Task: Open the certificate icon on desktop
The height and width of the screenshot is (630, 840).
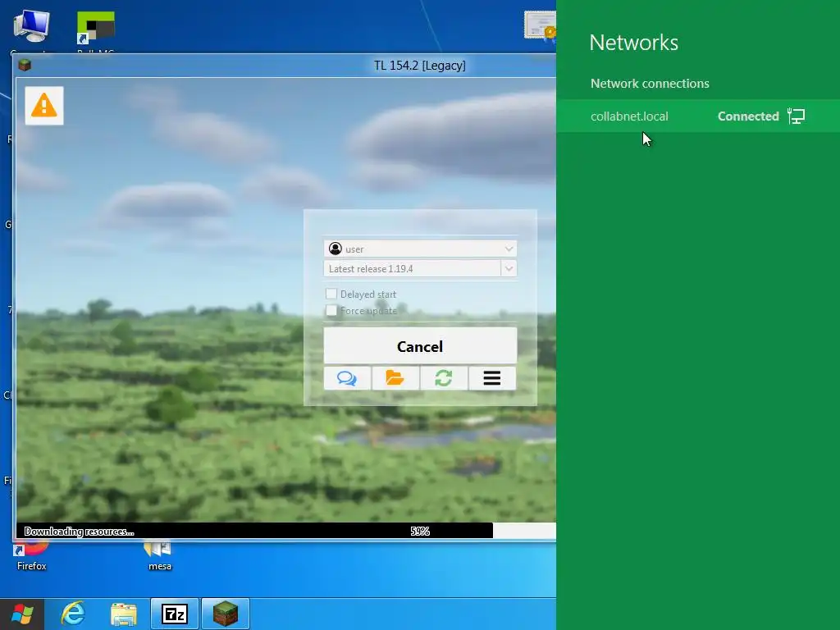Action: pyautogui.click(x=540, y=25)
